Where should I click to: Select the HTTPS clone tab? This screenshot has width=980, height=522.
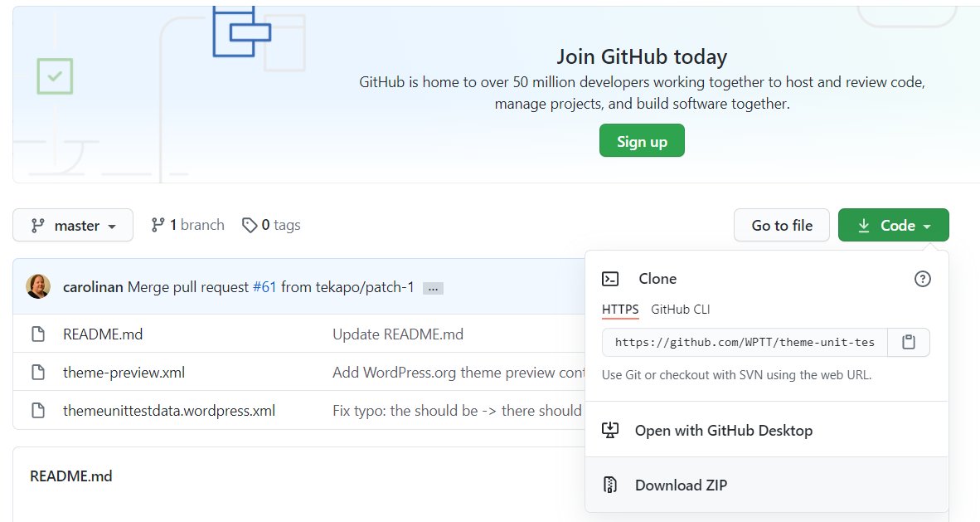click(620, 310)
